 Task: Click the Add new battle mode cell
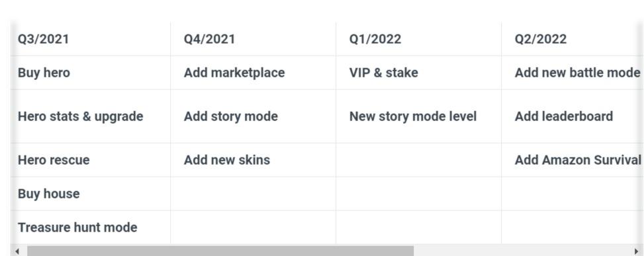coord(573,73)
